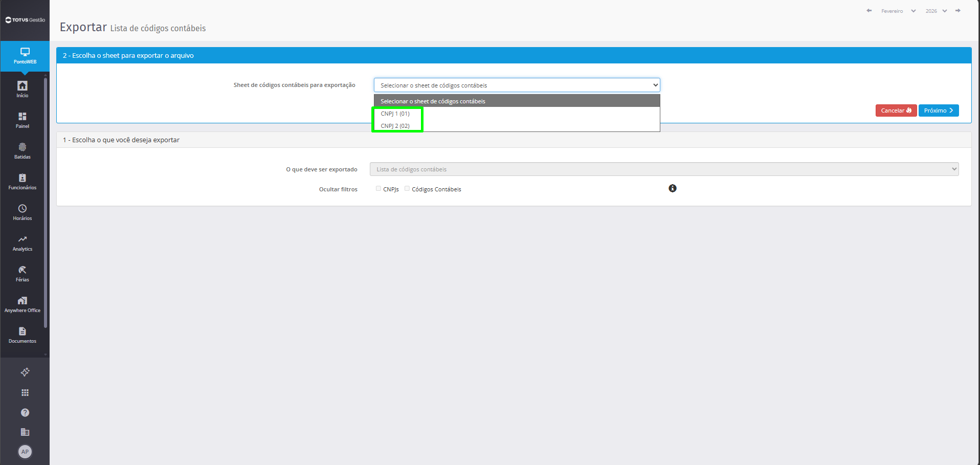Viewport: 980px width, 465px height.
Task: Go to Início in the sidebar
Action: (x=23, y=89)
